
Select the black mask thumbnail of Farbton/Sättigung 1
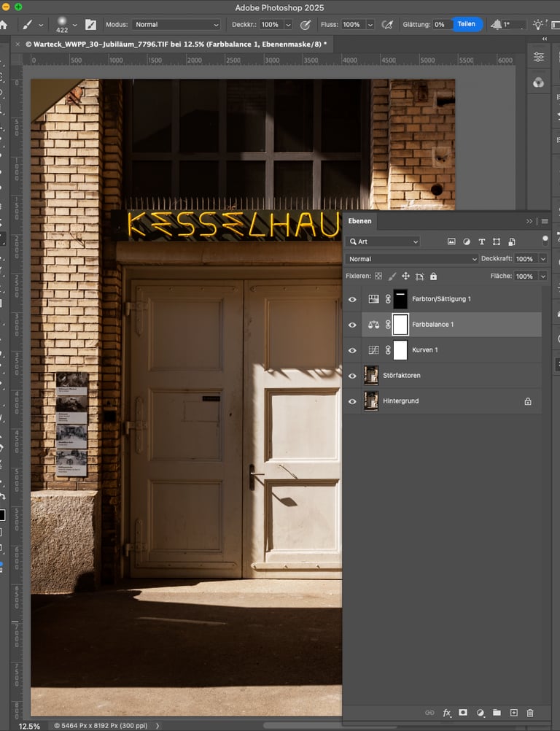(x=400, y=299)
